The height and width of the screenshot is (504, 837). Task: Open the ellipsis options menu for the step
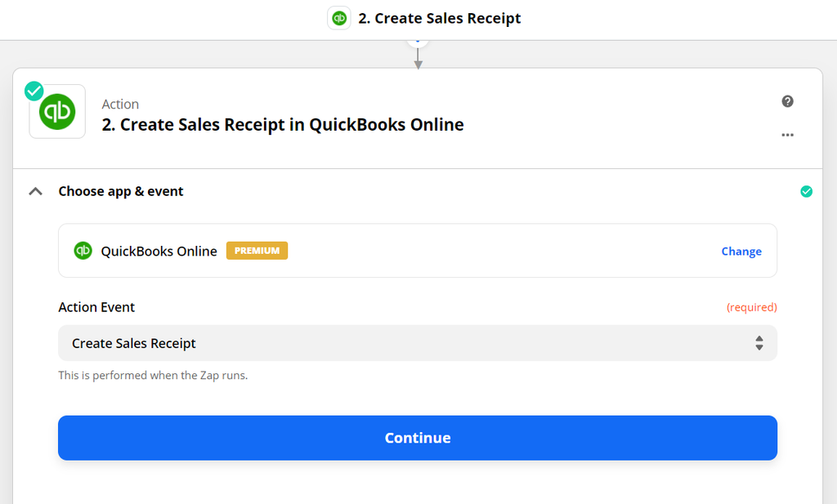point(787,135)
